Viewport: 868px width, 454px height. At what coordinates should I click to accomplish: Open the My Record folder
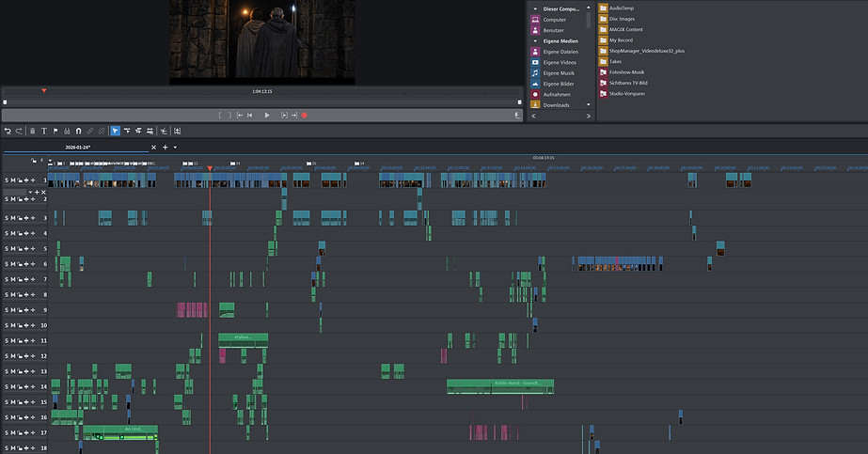pyautogui.click(x=616, y=40)
